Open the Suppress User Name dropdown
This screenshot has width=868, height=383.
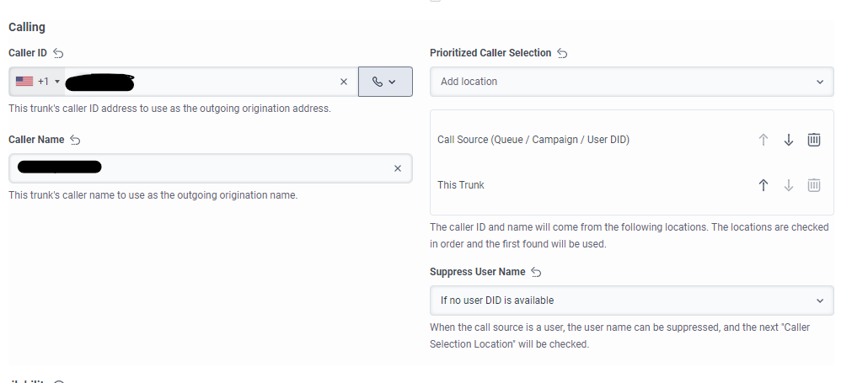coord(631,301)
